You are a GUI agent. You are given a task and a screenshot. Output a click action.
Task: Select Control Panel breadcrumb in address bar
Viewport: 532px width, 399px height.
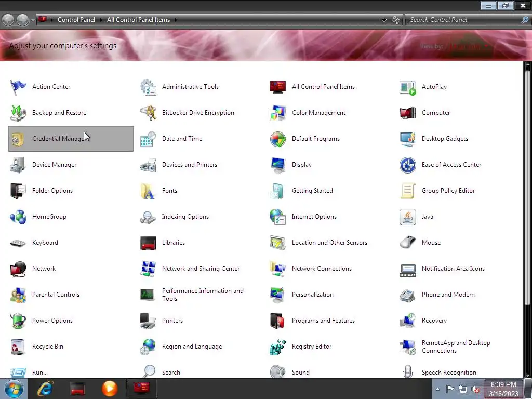pyautogui.click(x=76, y=20)
